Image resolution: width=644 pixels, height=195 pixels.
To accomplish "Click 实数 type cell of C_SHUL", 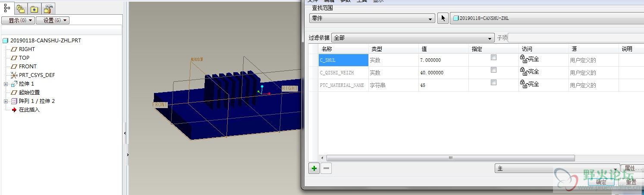I will 393,60.
